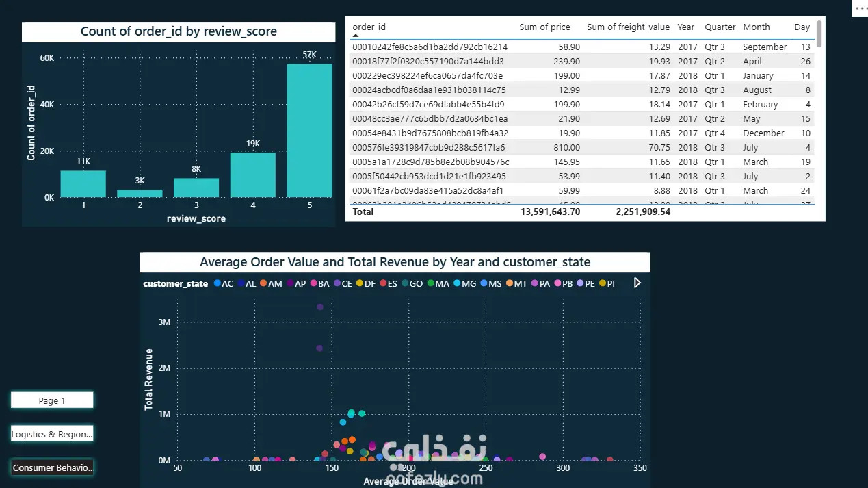
Task: Click the Average Order Value chart title
Action: click(395, 262)
